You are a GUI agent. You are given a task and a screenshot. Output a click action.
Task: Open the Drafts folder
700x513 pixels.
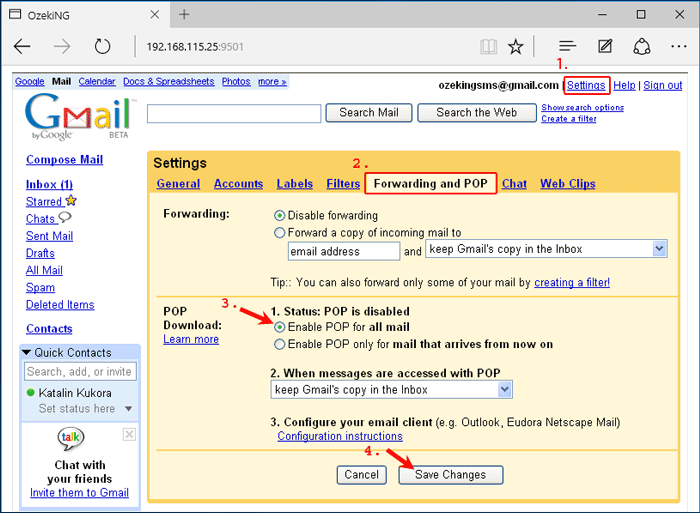point(40,253)
